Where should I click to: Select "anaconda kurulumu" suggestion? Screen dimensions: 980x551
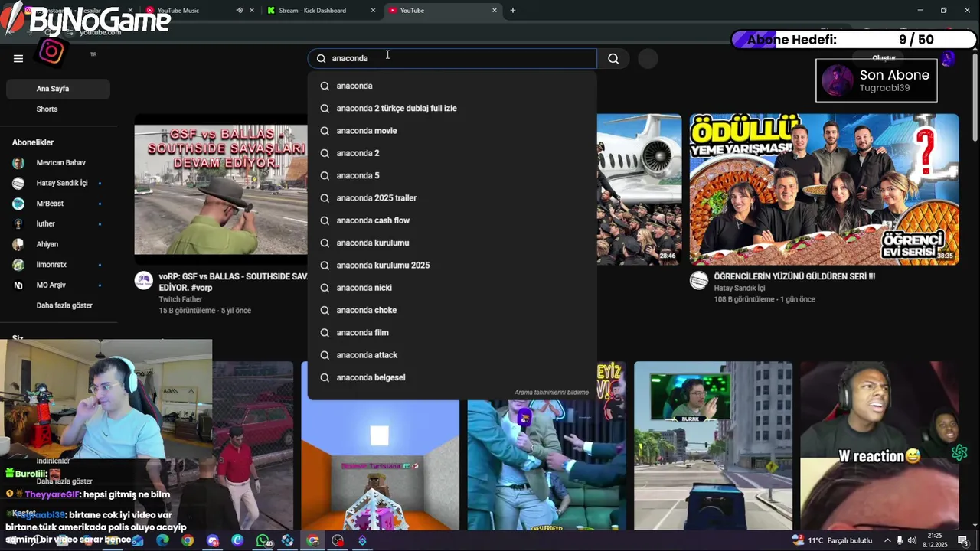pos(452,243)
